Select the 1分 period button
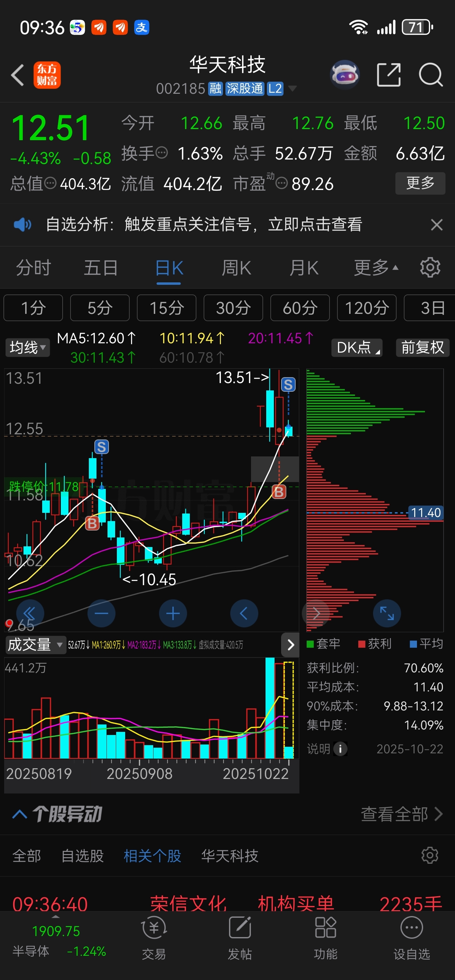Image resolution: width=455 pixels, height=980 pixels. (33, 308)
